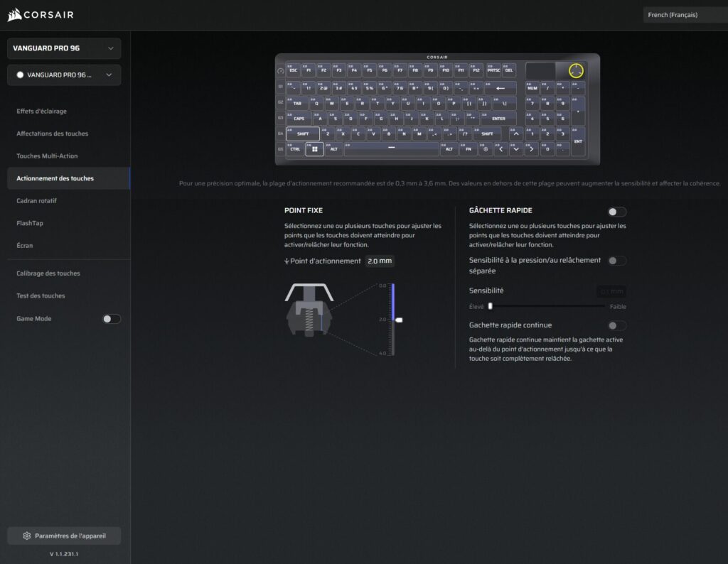Viewport: 728px width, 564px height.
Task: Click the Windows logo key on keyboard
Action: (314, 149)
